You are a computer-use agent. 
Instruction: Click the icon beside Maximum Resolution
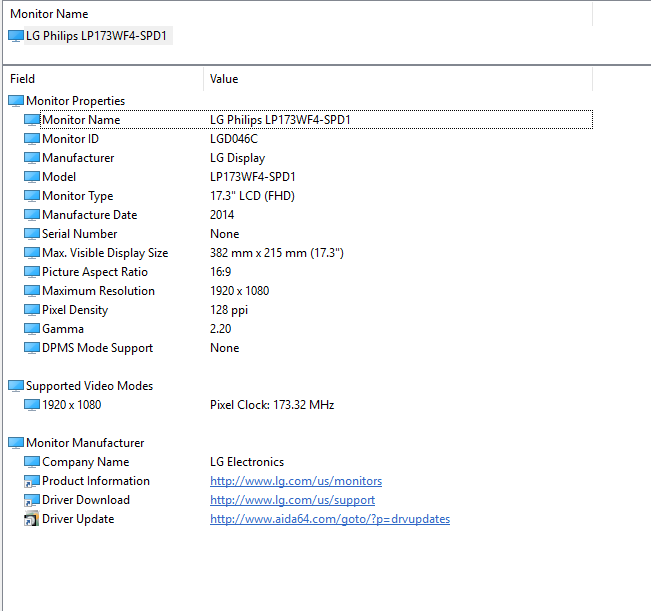32,291
